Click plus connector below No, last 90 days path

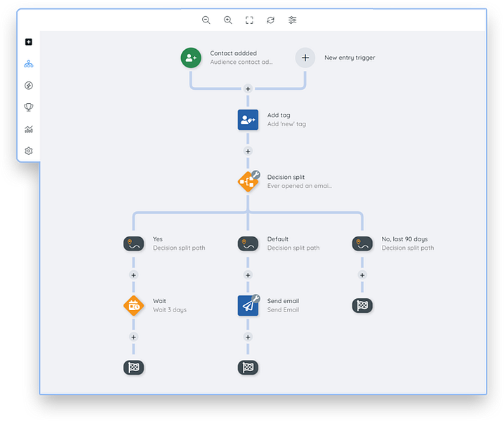362,275
